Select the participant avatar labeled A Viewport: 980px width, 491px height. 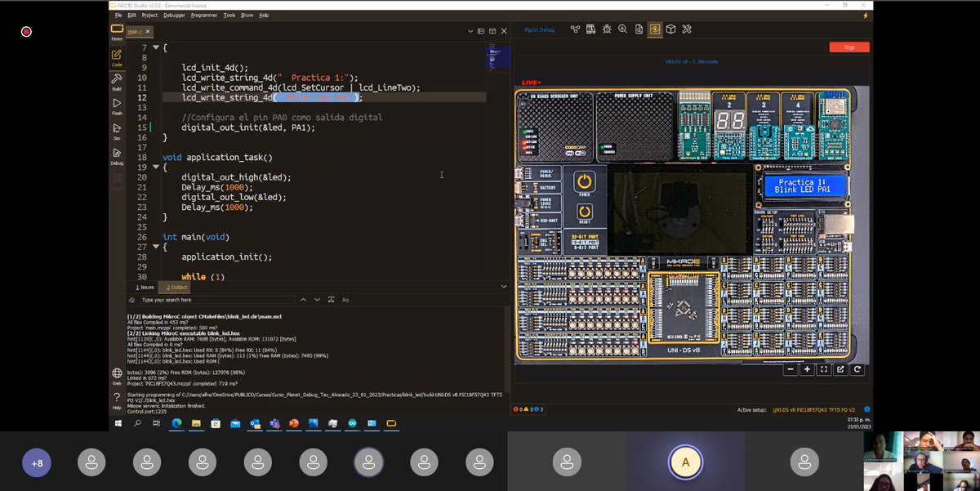click(x=685, y=463)
